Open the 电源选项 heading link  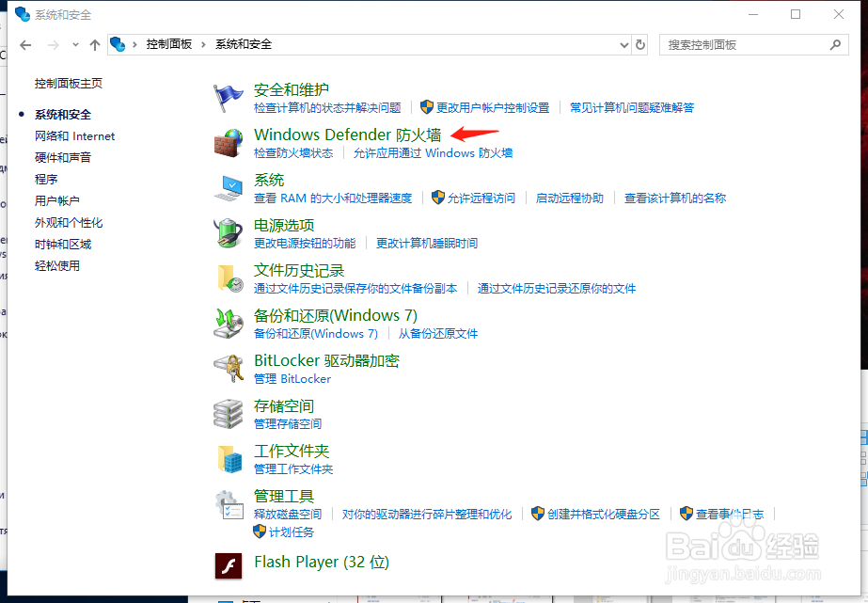click(x=284, y=225)
